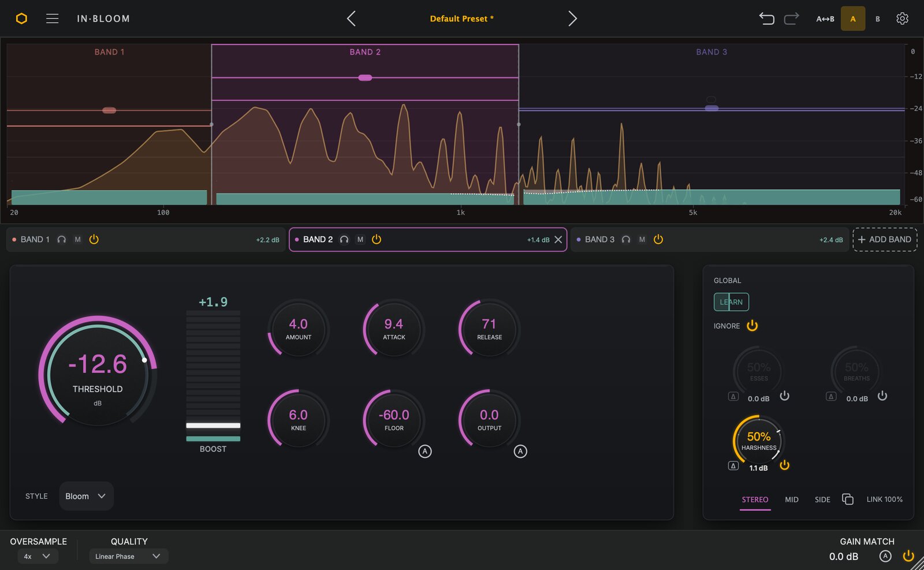Open the hamburger menu
Screen dimensions: 924x570
52,18
